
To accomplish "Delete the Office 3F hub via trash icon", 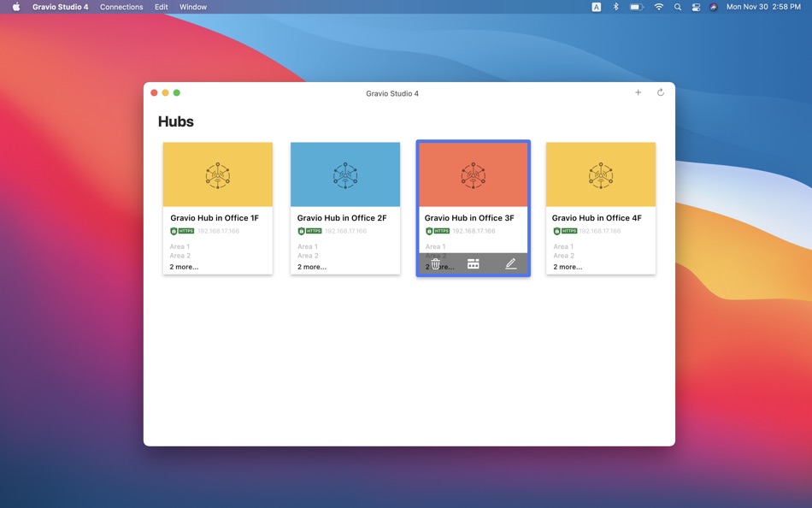I will (x=436, y=264).
